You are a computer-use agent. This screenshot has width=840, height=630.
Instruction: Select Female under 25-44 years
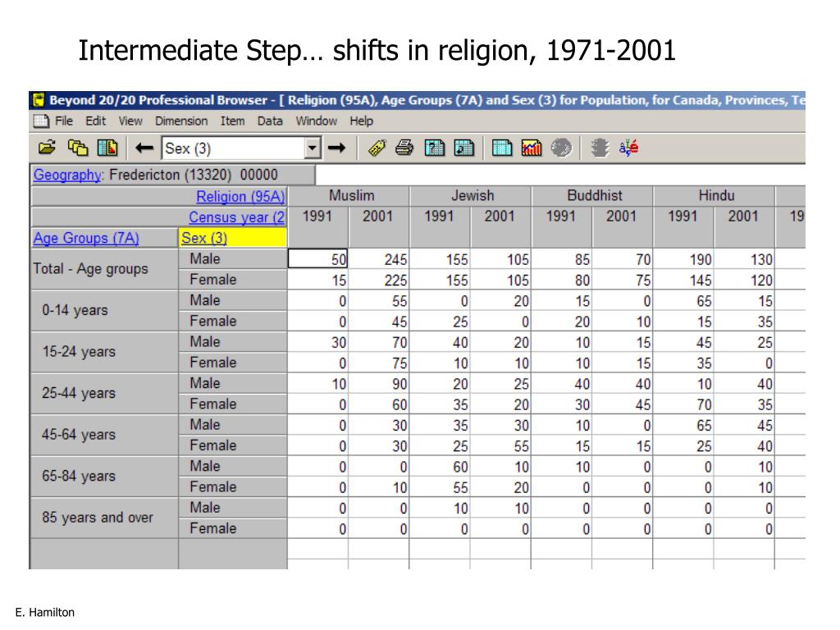[232, 404]
